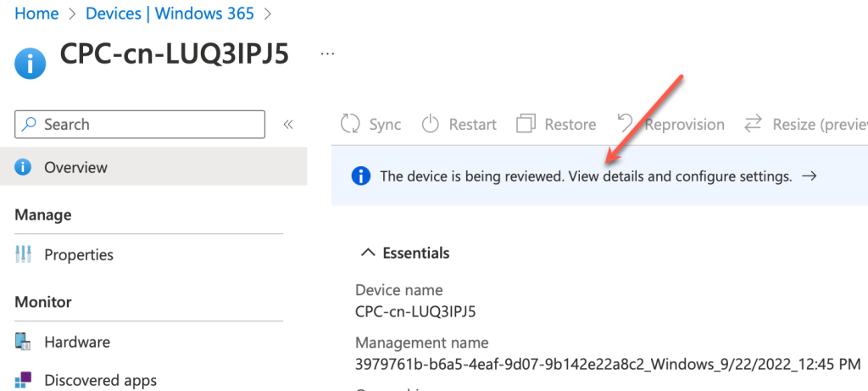
Task: Collapse the Essentials section chevron
Action: pos(368,253)
